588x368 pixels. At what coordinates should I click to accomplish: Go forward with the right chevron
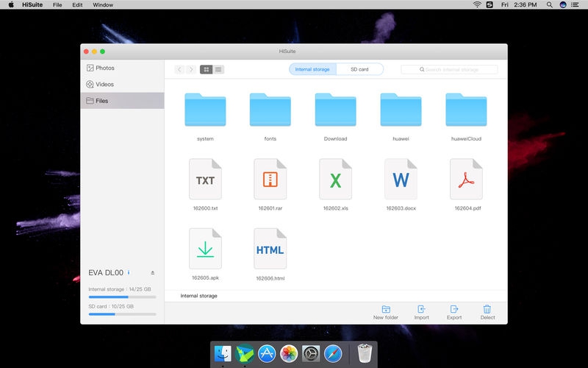(190, 69)
